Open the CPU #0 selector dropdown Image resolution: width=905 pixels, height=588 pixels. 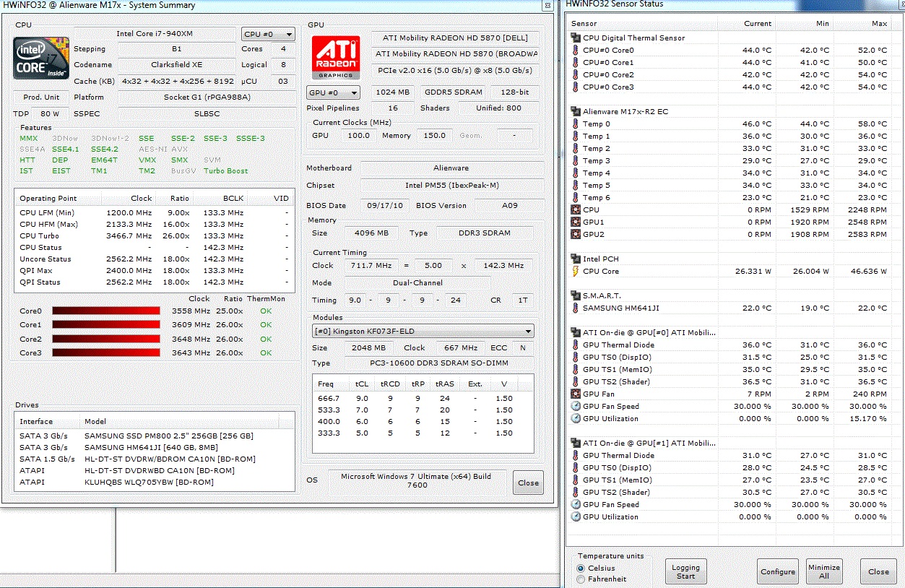[x=268, y=34]
